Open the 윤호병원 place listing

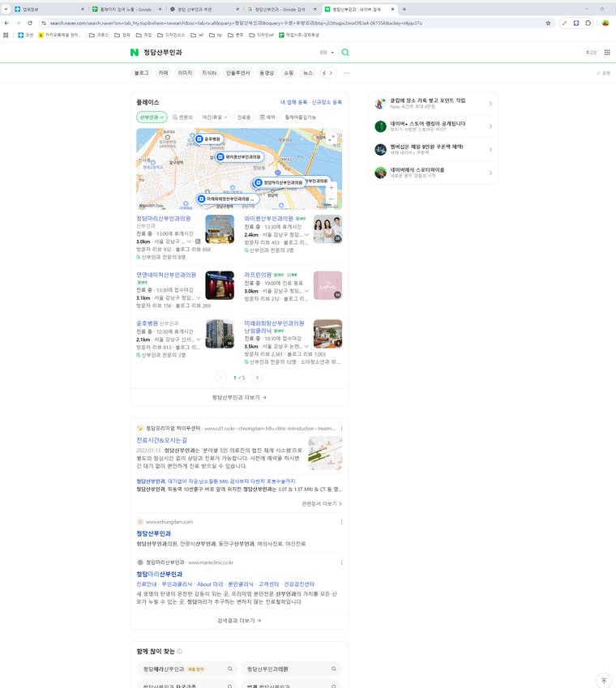pos(147,323)
